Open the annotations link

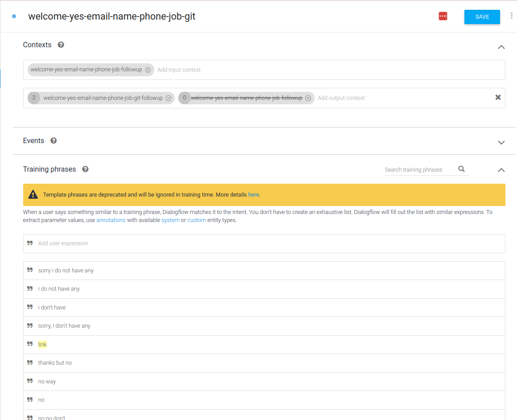(111, 220)
